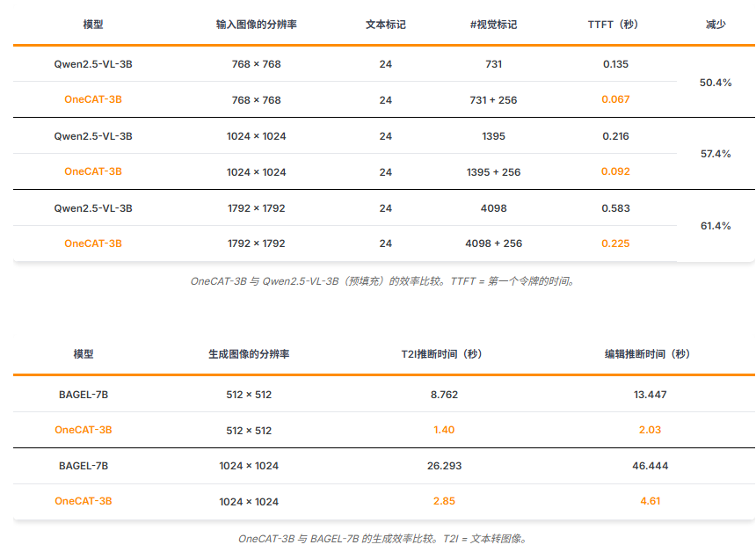
Task: Select the TTFT value 0.135
Action: 615,64
